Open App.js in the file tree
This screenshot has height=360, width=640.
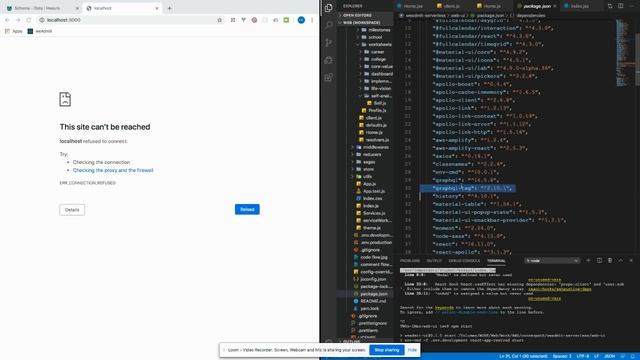(x=367, y=184)
